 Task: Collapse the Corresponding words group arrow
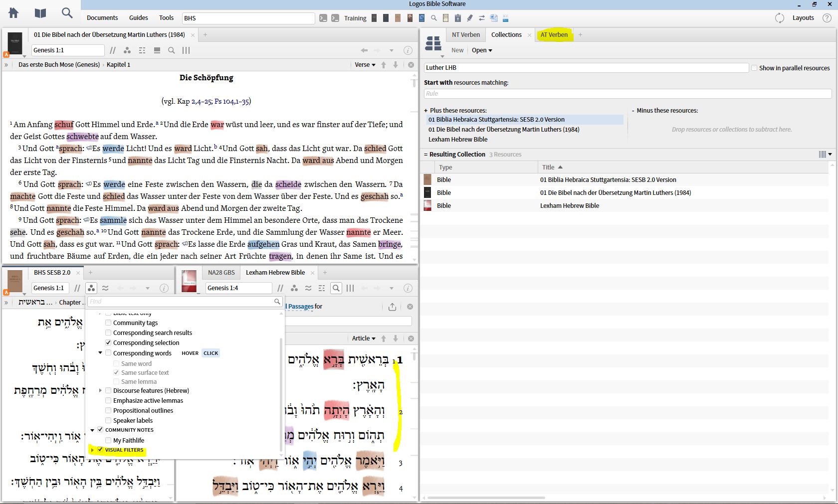pos(100,353)
